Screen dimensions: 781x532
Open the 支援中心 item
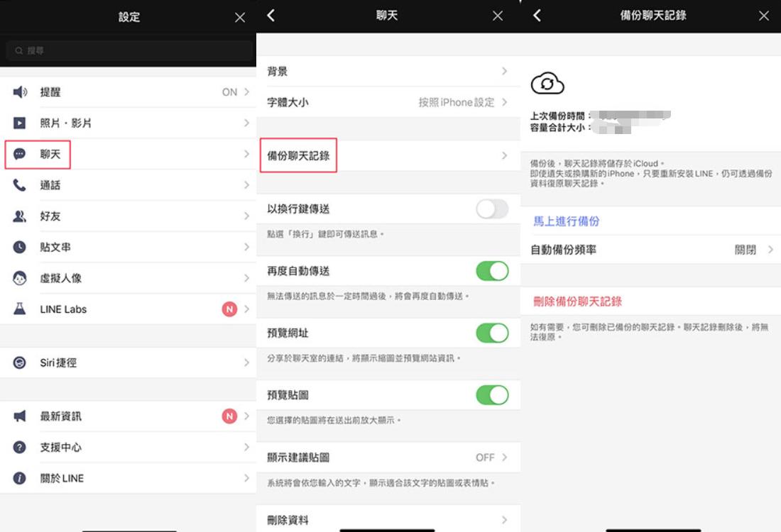tap(129, 448)
